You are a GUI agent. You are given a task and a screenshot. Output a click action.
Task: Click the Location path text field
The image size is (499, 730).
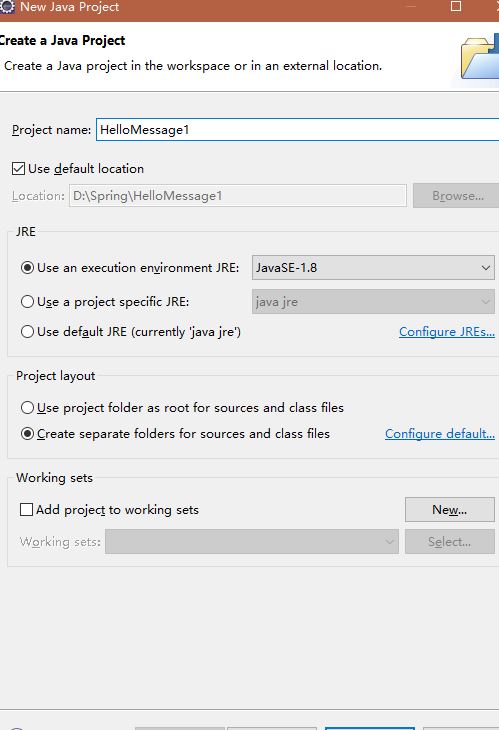tap(238, 196)
